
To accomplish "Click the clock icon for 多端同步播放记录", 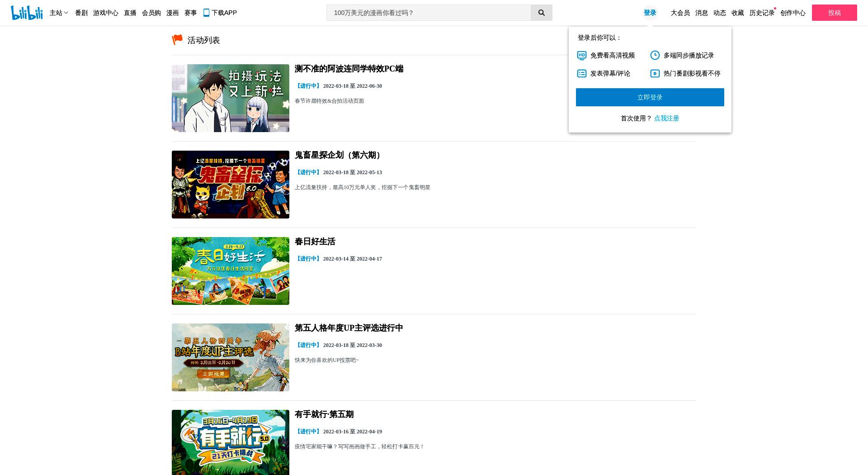I will 655,55.
